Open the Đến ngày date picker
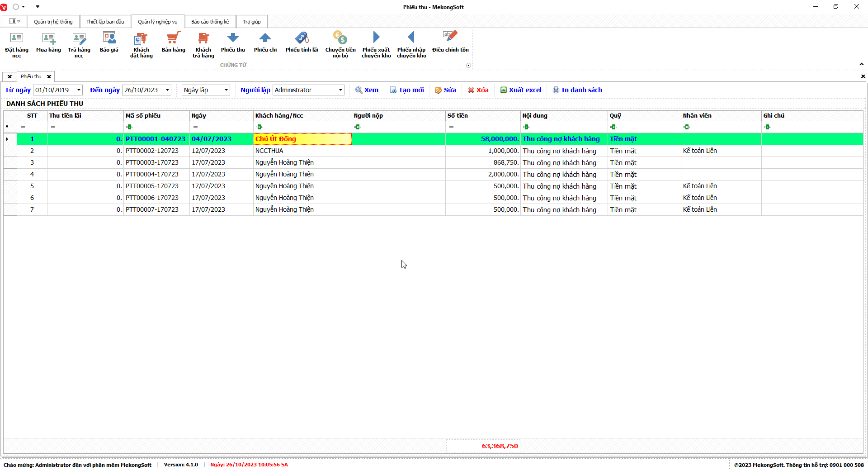Viewport: 868px width, 470px height. point(167,90)
